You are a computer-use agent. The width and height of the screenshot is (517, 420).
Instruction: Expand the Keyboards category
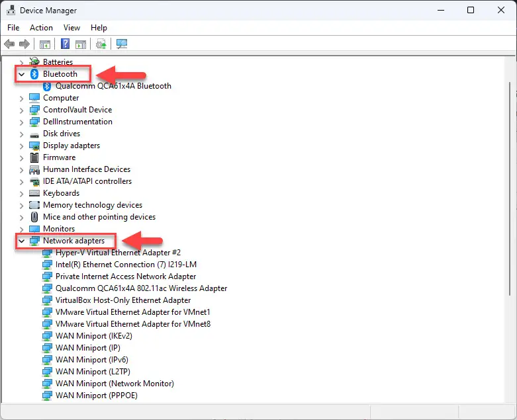22,194
